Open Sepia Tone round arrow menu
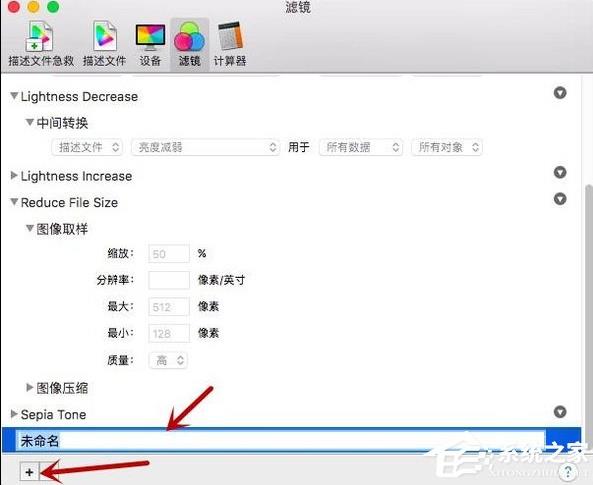Screen dimensions: 593x485 click(x=560, y=412)
